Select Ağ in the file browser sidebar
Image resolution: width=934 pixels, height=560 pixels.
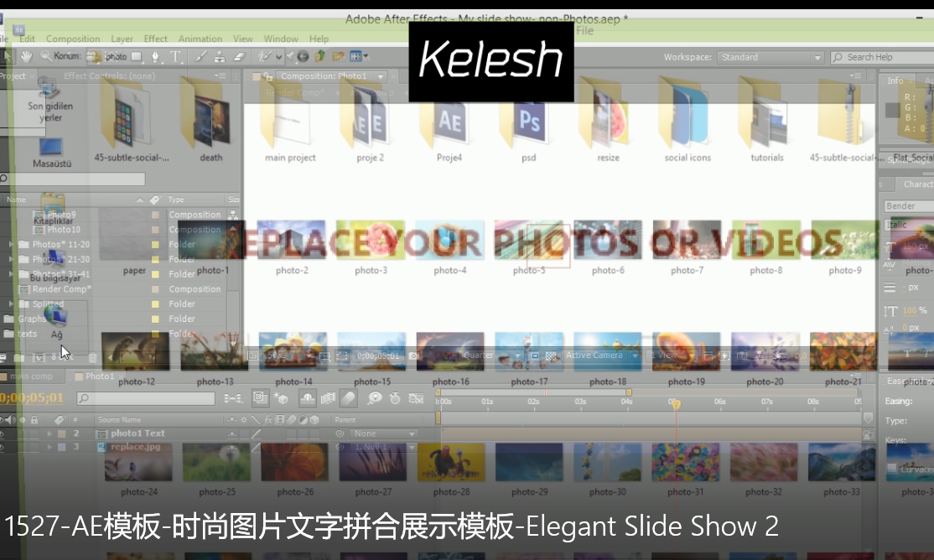click(x=56, y=322)
